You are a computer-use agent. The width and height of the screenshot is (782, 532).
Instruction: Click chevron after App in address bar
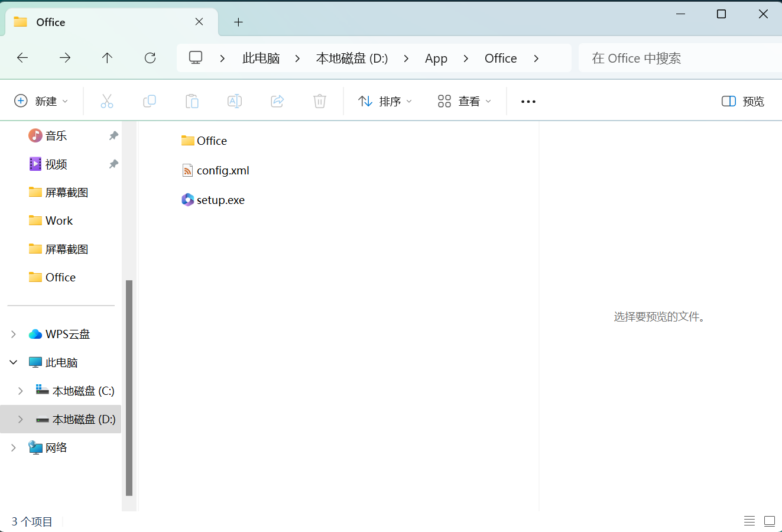[x=466, y=58]
